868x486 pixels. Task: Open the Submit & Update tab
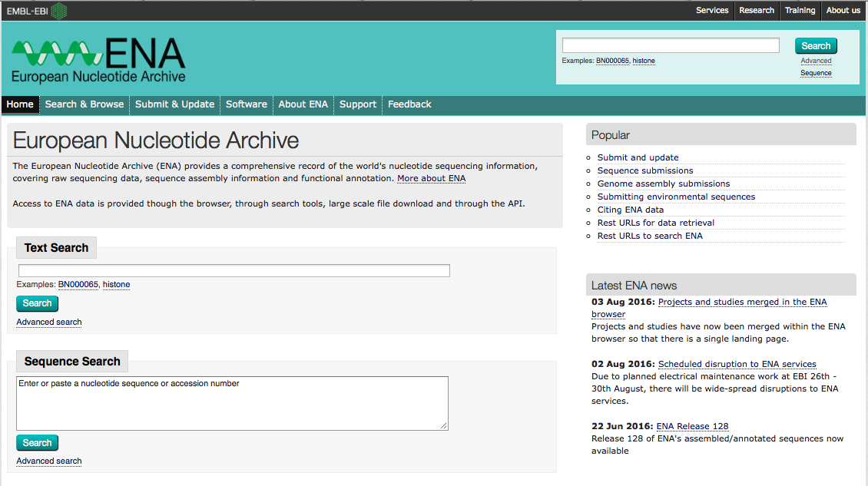[x=174, y=104]
